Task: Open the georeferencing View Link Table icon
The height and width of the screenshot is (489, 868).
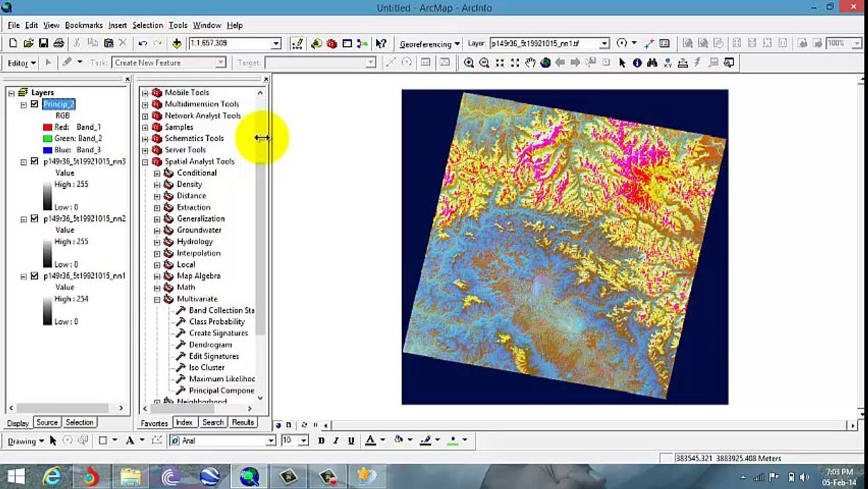Action: 664,43
